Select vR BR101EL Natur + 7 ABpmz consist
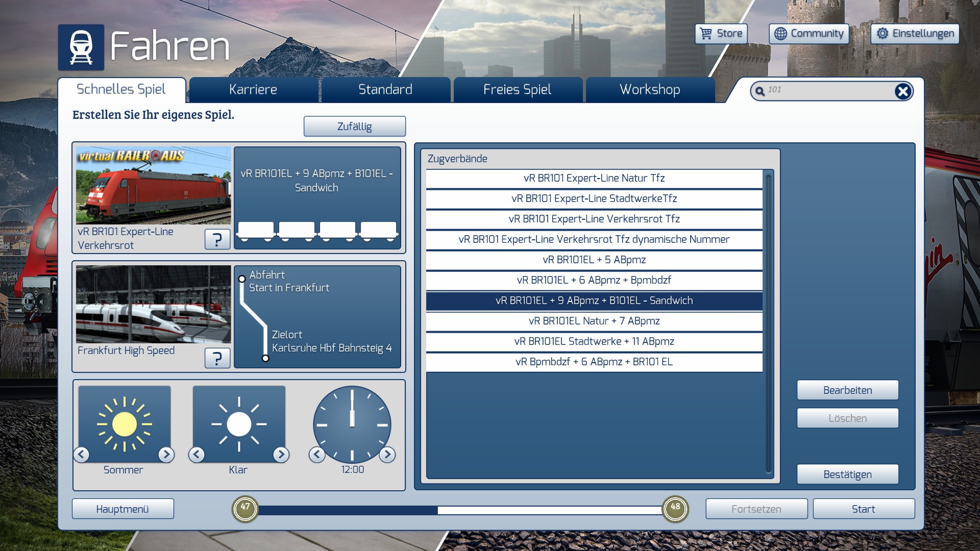The height and width of the screenshot is (551, 980). click(594, 321)
